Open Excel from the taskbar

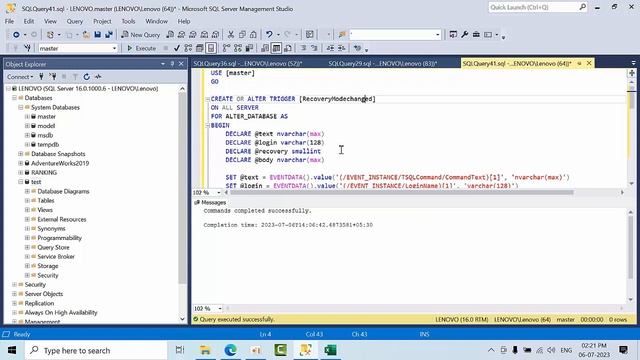tap(330, 350)
